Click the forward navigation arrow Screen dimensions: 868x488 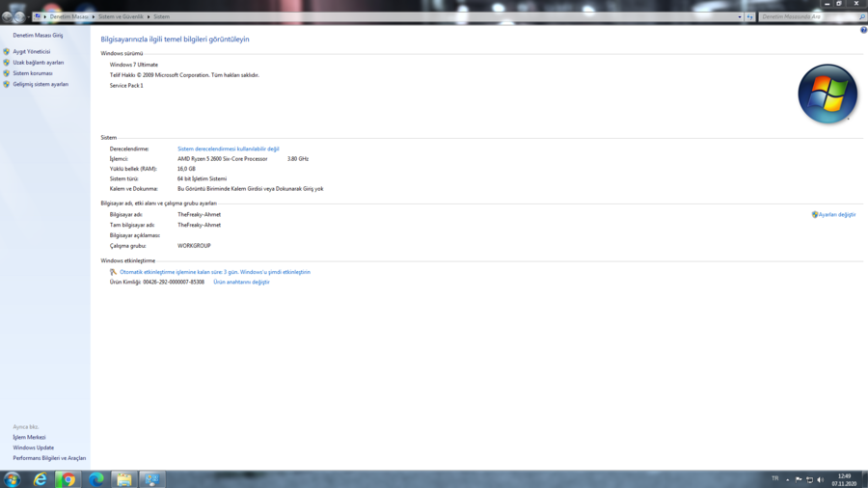pos(19,16)
